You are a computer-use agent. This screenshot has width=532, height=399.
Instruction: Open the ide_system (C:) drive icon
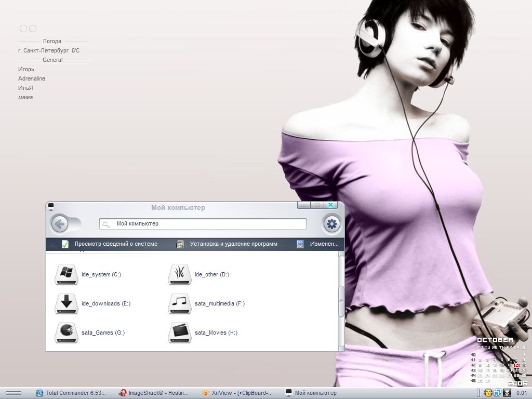point(66,274)
